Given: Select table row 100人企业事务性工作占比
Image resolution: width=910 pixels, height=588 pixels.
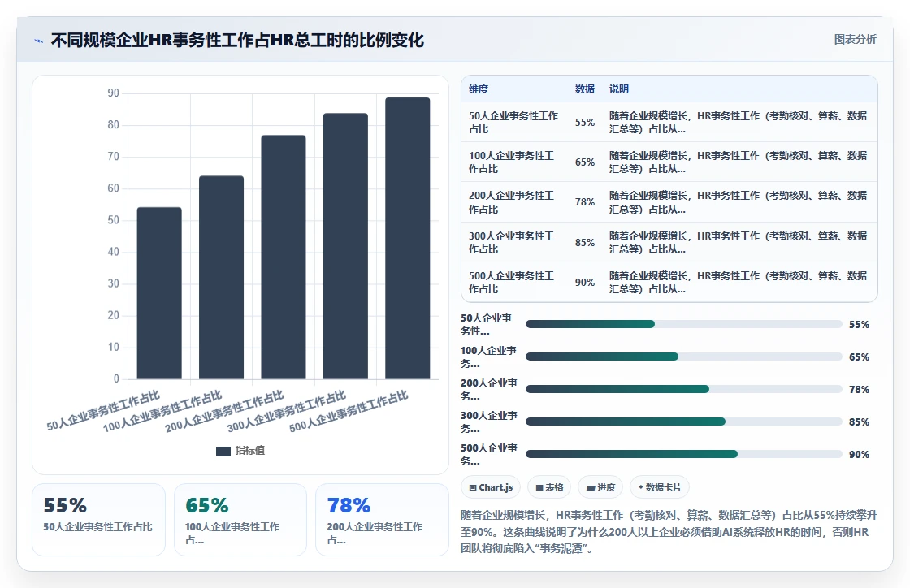Looking at the screenshot, I should [669, 162].
